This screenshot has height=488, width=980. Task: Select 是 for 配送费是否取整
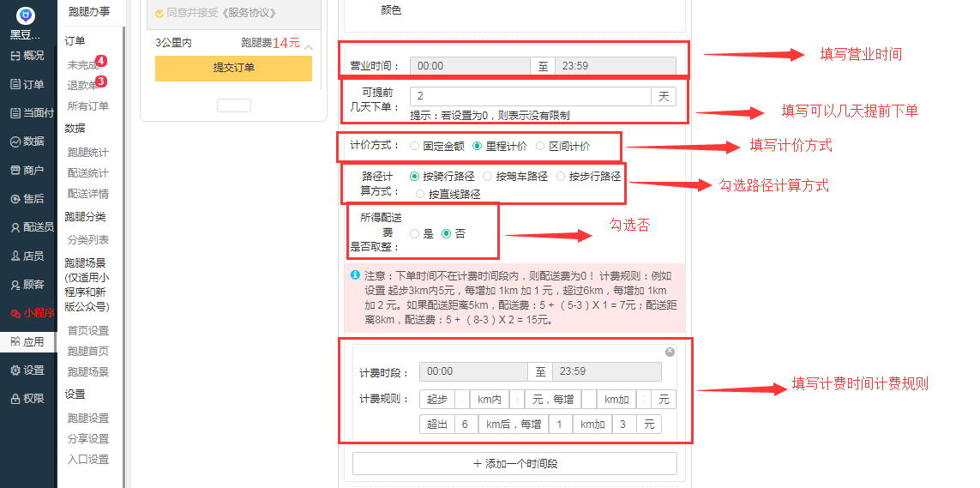(414, 233)
